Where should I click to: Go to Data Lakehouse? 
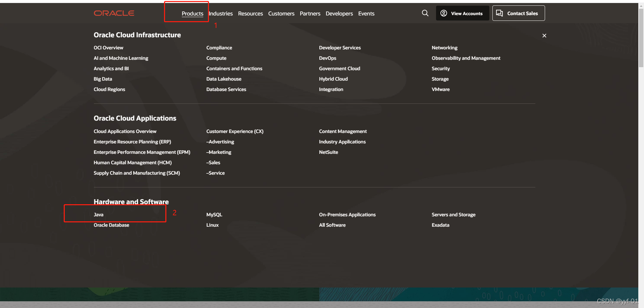[224, 79]
